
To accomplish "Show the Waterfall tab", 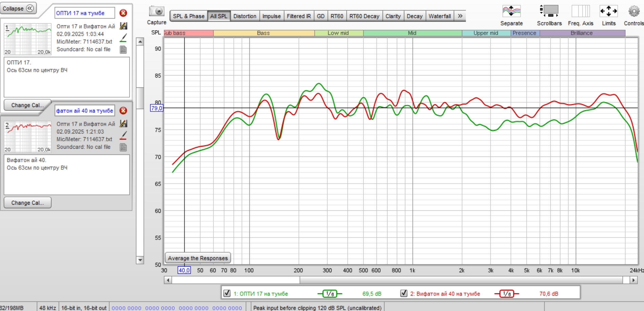I will [x=440, y=16].
